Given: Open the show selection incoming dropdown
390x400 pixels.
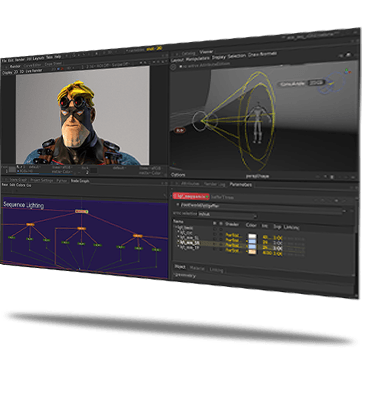Looking at the screenshot, I should tap(228, 215).
